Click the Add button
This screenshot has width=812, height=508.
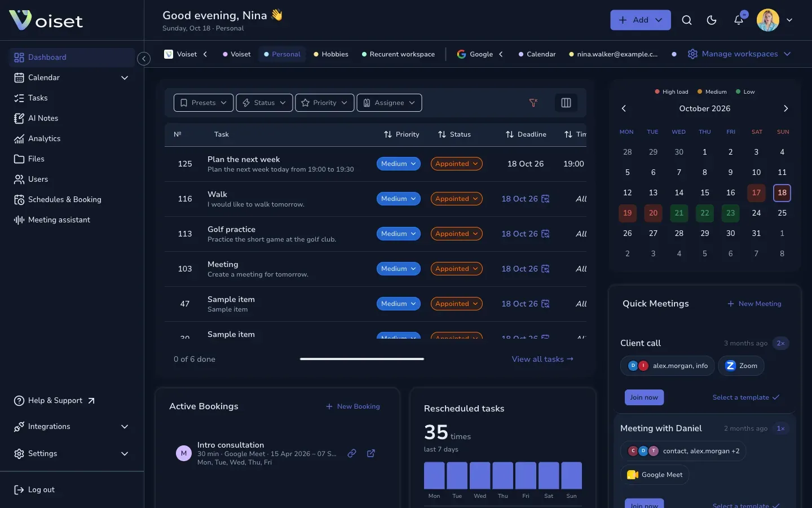tap(641, 20)
